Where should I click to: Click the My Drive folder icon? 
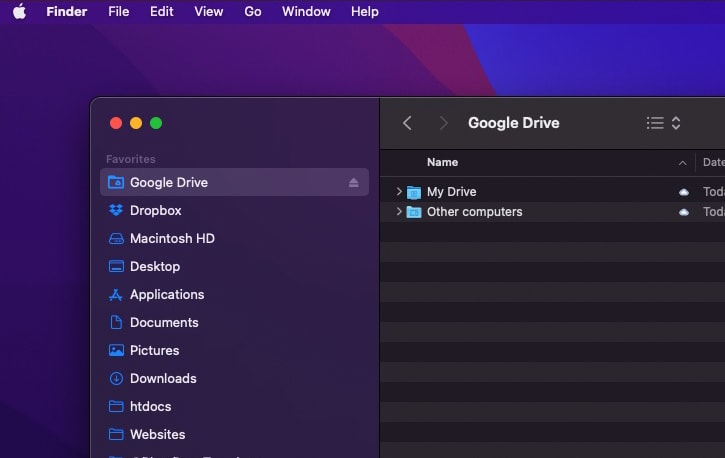pos(414,192)
